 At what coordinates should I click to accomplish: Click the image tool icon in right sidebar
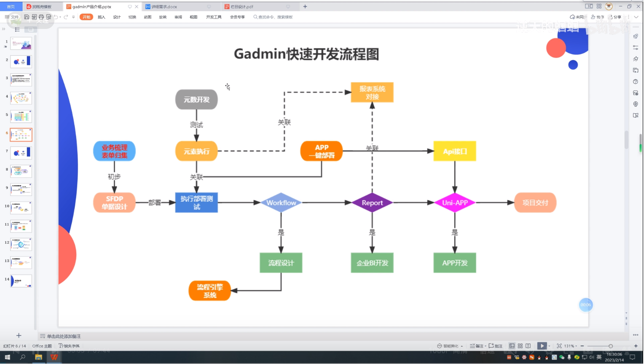[635, 93]
